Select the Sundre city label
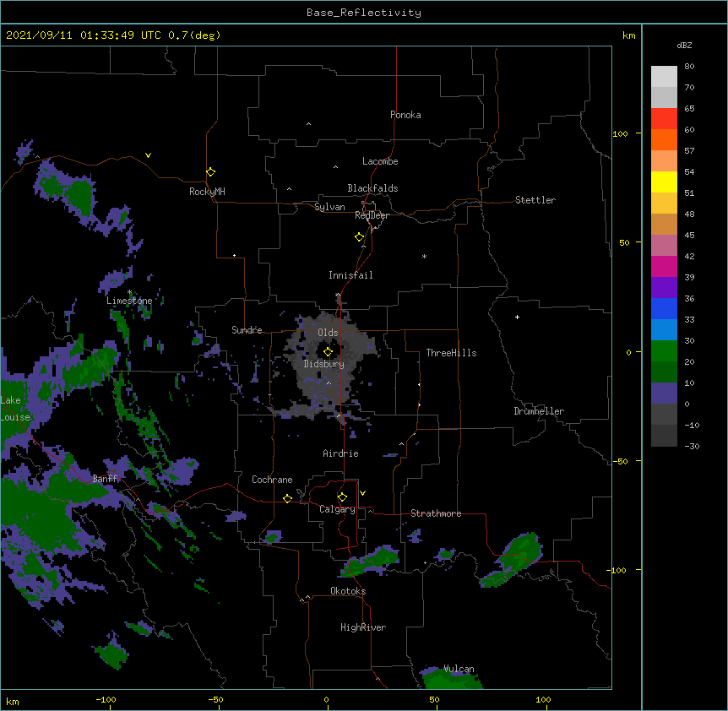728x711 pixels. 247,330
